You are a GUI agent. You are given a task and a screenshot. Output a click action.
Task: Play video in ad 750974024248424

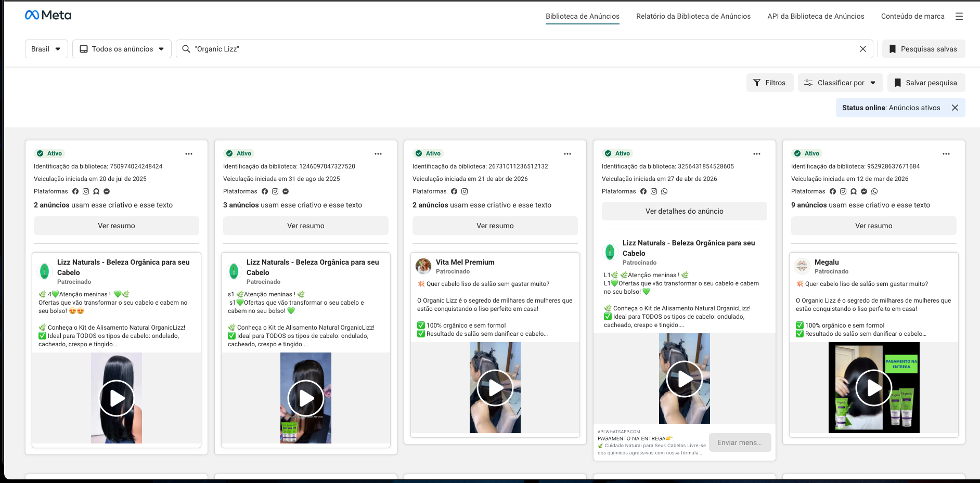[x=117, y=398]
